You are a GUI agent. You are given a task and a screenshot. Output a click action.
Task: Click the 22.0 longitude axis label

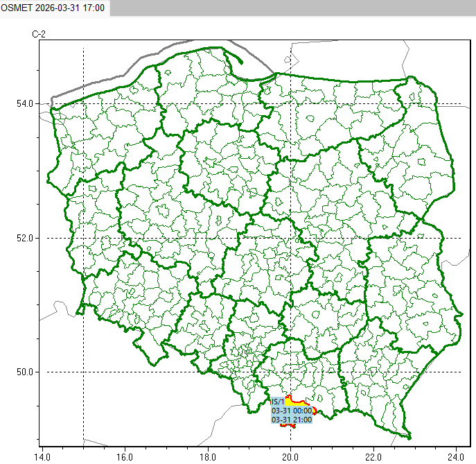[374, 456]
